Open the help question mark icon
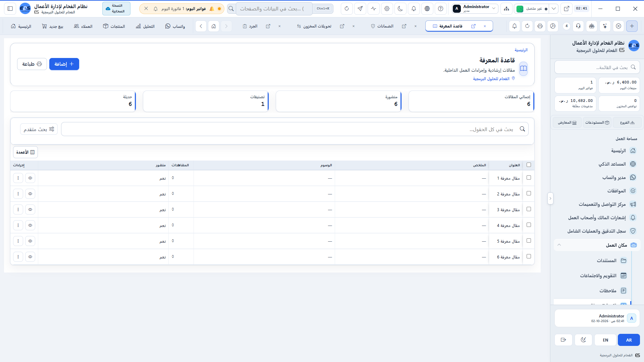Screen dimensions: 644x362 441,9
